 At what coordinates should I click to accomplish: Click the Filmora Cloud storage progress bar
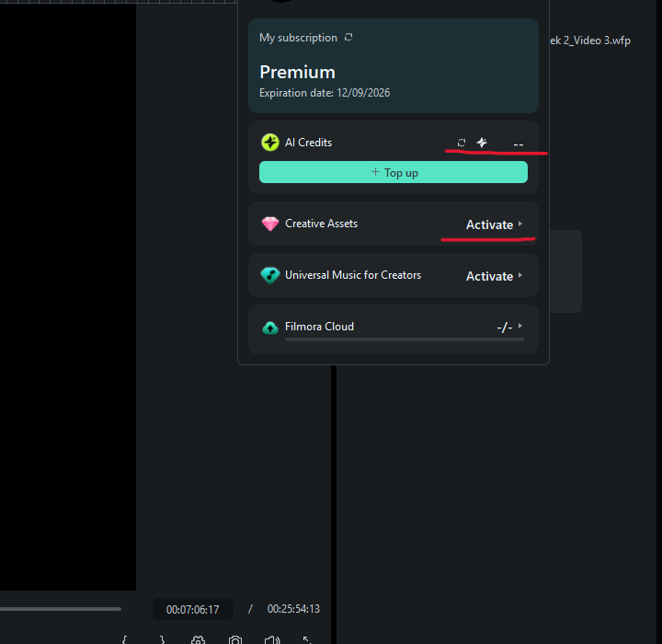[405, 339]
